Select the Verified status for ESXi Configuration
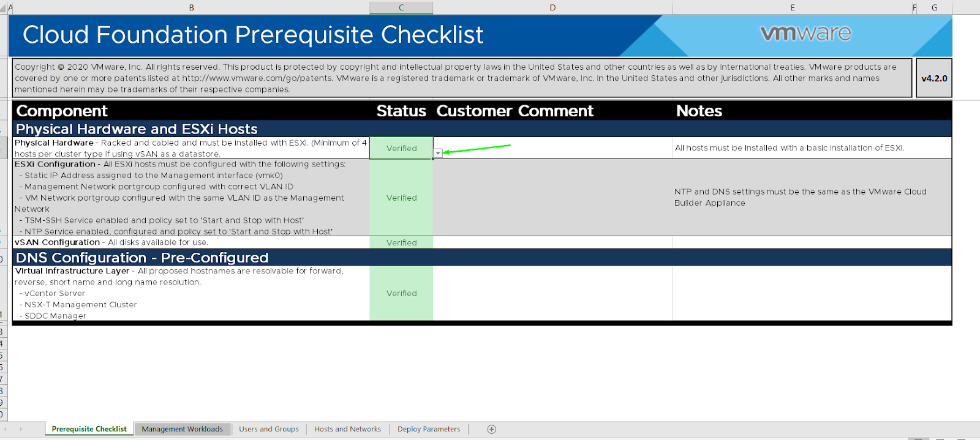This screenshot has height=440, width=980. [401, 198]
